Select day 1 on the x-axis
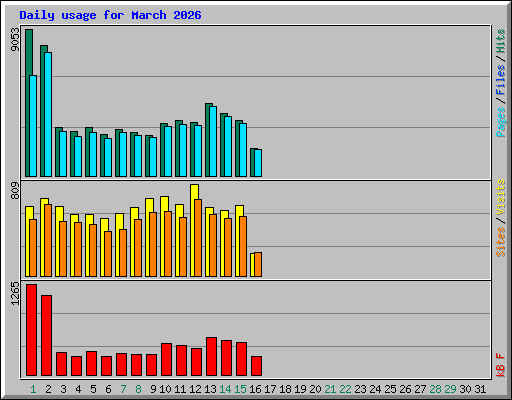 [33, 389]
